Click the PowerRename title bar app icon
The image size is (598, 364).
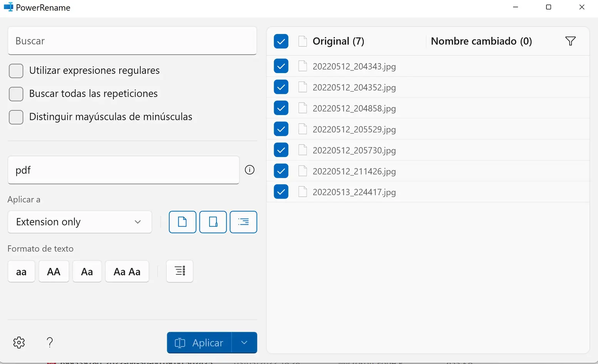8,7
